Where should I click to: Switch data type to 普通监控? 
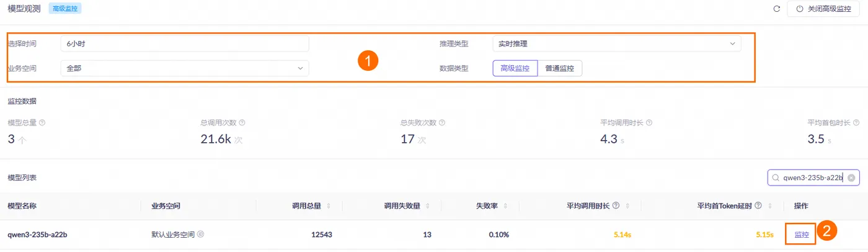(559, 68)
